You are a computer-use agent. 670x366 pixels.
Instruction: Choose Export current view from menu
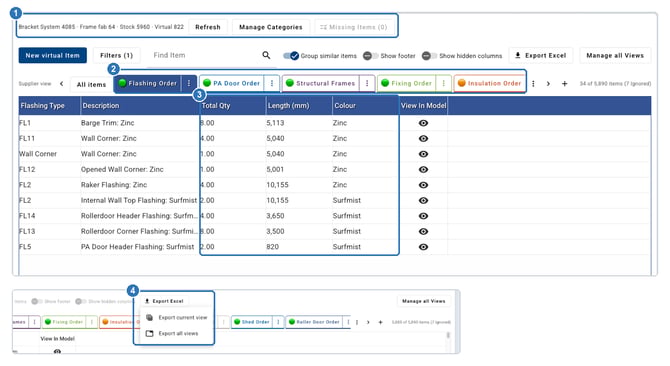pos(177,317)
